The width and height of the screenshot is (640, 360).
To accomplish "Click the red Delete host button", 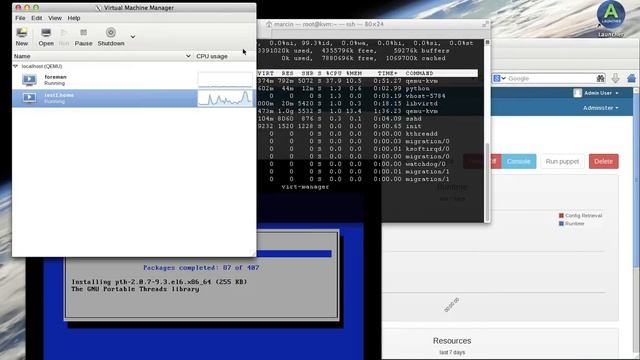I will (x=603, y=161).
